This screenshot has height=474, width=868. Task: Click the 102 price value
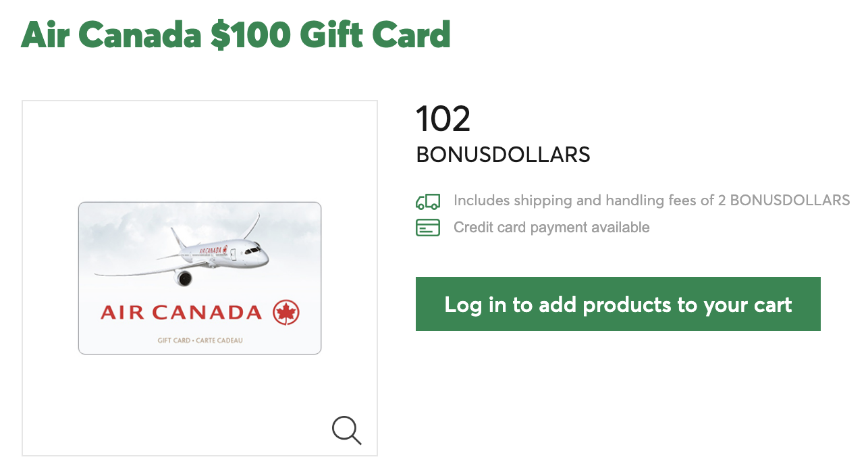(443, 119)
